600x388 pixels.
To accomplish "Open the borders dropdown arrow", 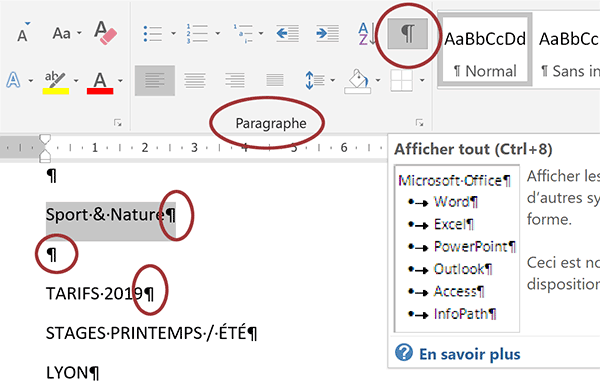I will click(x=422, y=80).
